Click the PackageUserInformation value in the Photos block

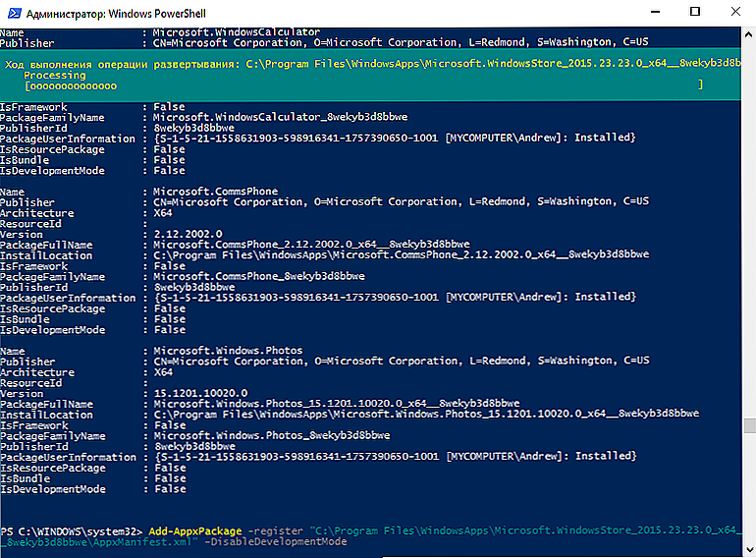396,456
